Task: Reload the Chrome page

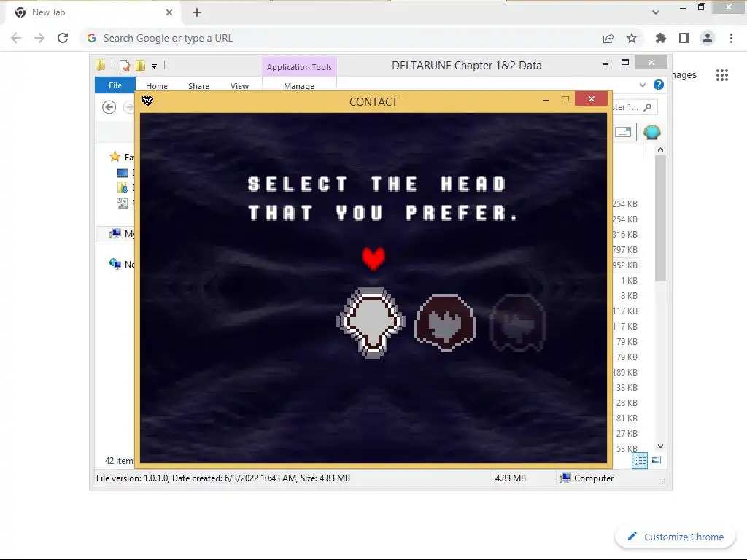Action: [63, 38]
